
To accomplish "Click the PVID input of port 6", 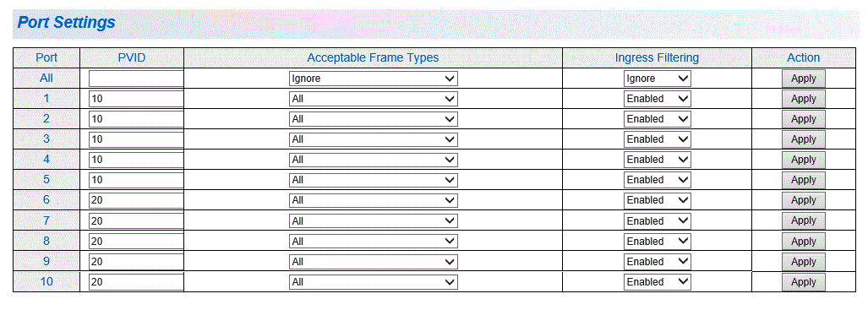I will coord(136,200).
